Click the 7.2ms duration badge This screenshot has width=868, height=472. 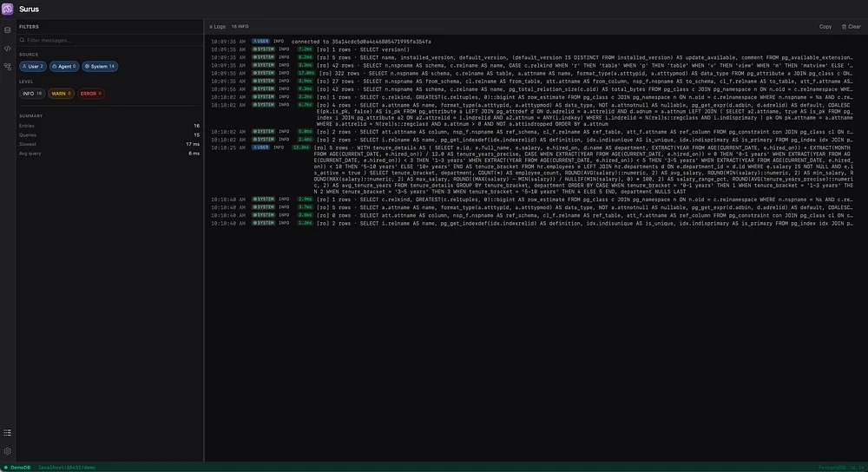pyautogui.click(x=305, y=49)
